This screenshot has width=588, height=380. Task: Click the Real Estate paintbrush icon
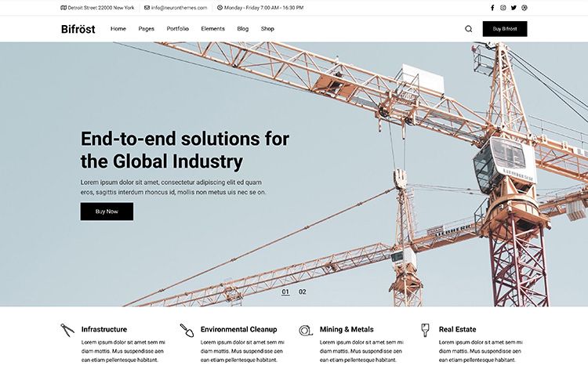click(x=425, y=330)
